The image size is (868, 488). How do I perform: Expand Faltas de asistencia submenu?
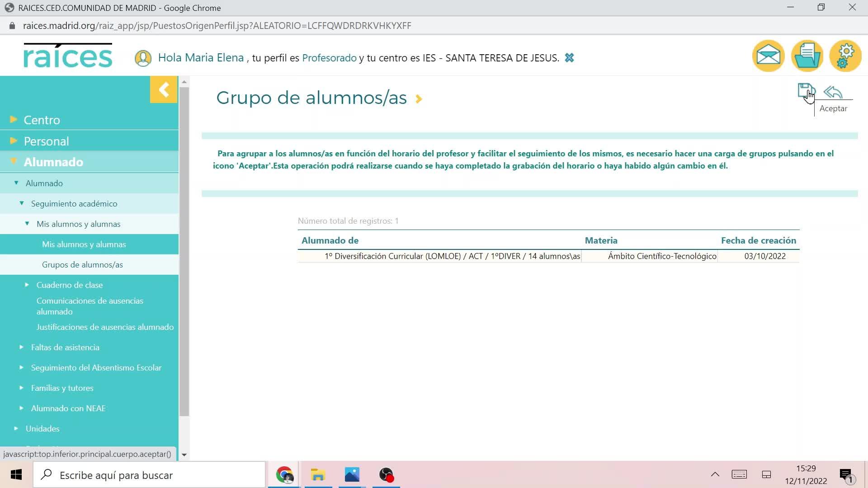tap(65, 347)
